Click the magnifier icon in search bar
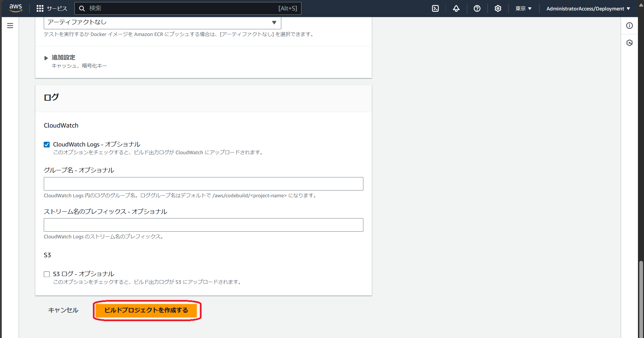This screenshot has height=338, width=644. pos(82,8)
